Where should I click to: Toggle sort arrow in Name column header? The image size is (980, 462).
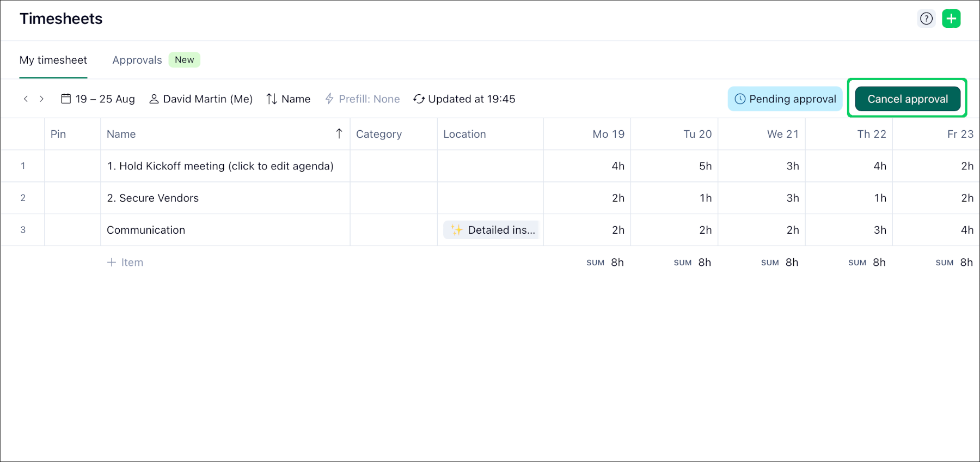(339, 133)
